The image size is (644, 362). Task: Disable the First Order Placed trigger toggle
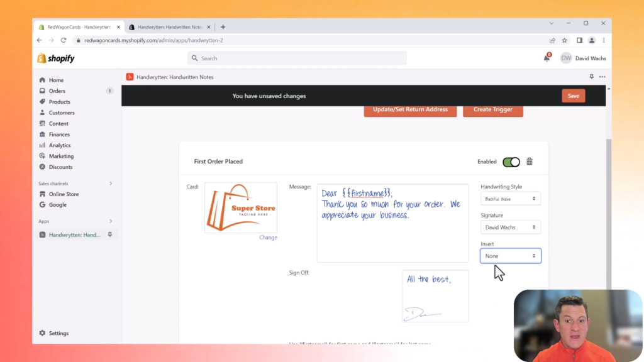point(511,161)
